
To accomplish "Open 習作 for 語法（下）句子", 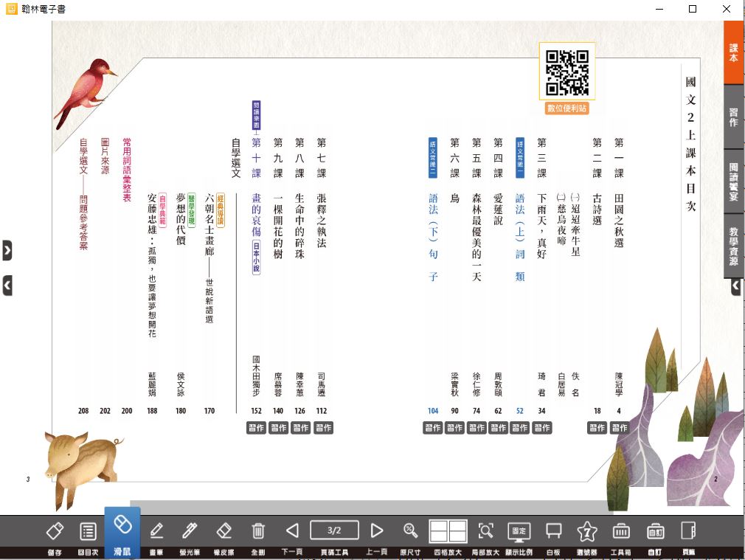I will (433, 428).
